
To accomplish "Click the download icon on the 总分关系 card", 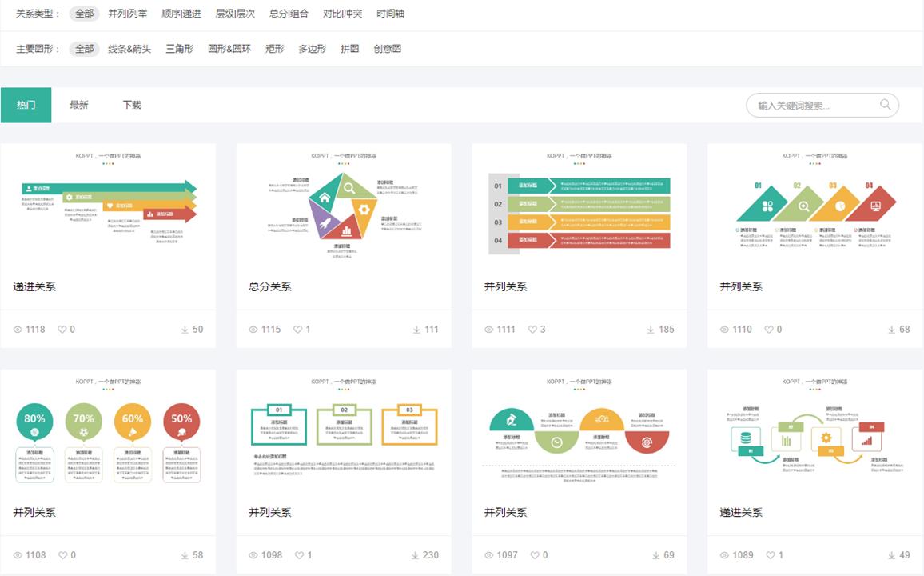I will point(416,329).
